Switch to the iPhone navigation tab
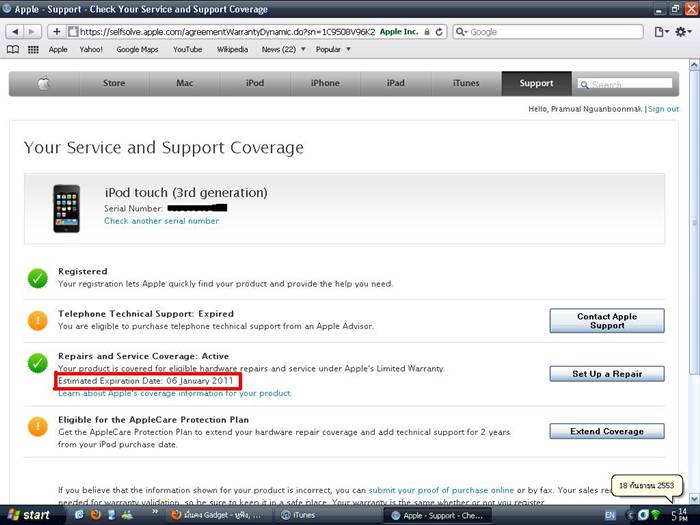 pyautogui.click(x=325, y=83)
